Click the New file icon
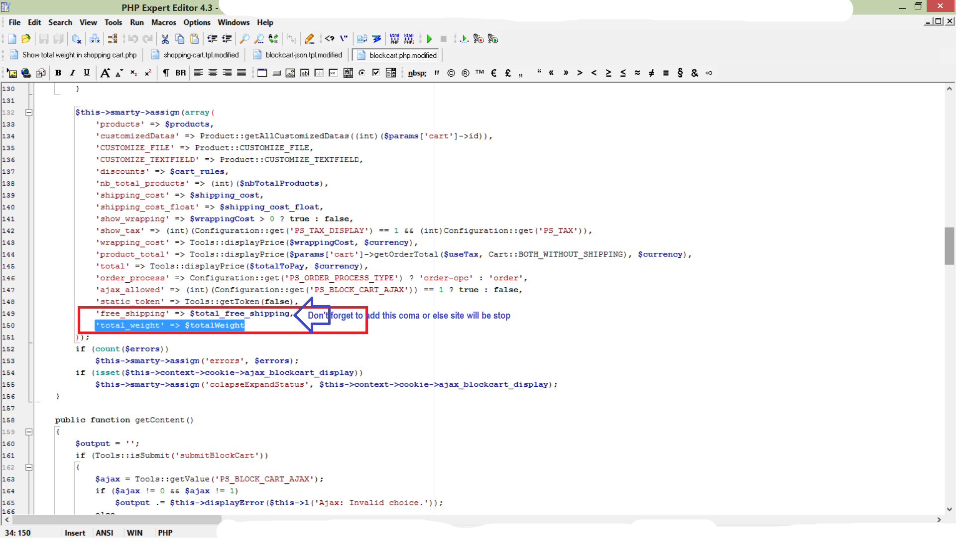 [x=12, y=39]
